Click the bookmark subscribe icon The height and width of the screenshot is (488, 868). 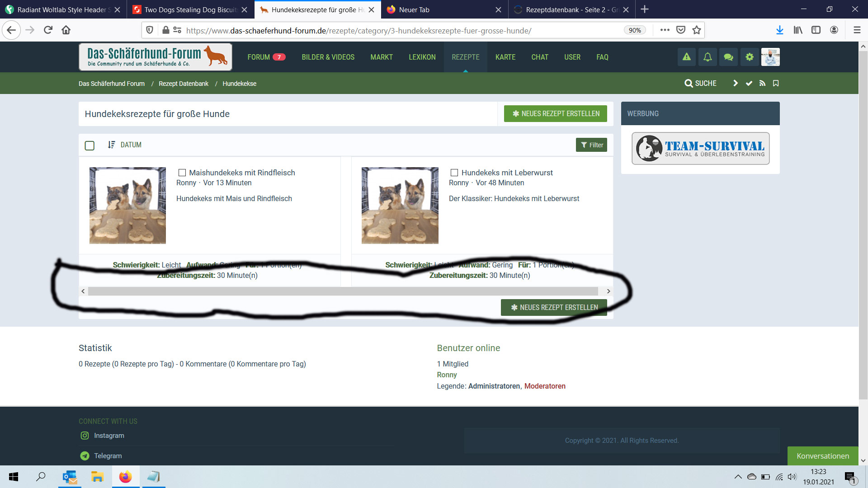776,83
